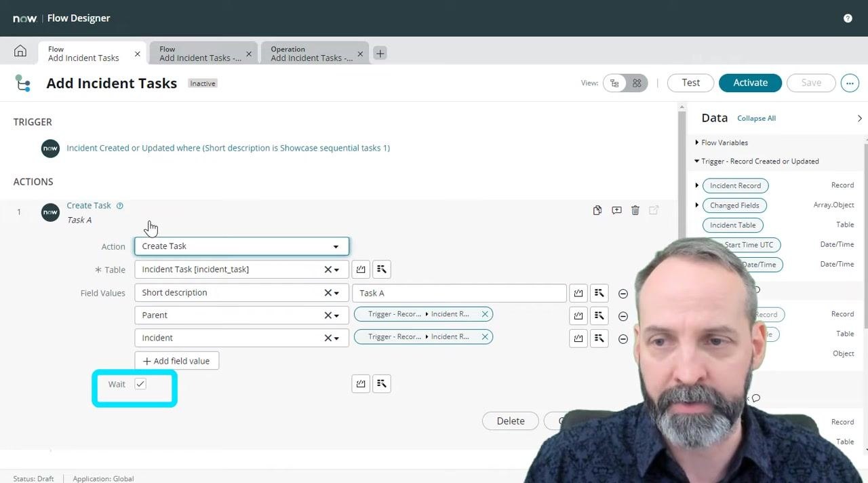Click the Test button
Image resolution: width=868 pixels, height=483 pixels.
click(690, 83)
